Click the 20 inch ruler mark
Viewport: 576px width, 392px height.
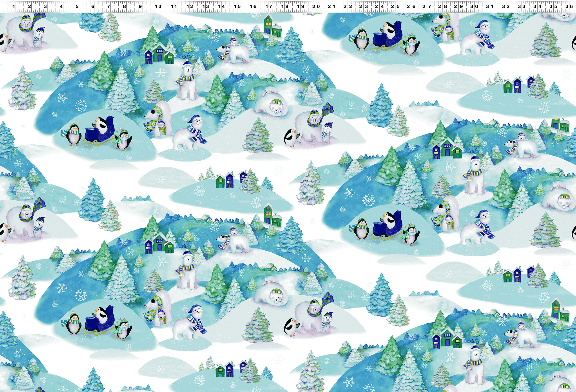pos(316,6)
